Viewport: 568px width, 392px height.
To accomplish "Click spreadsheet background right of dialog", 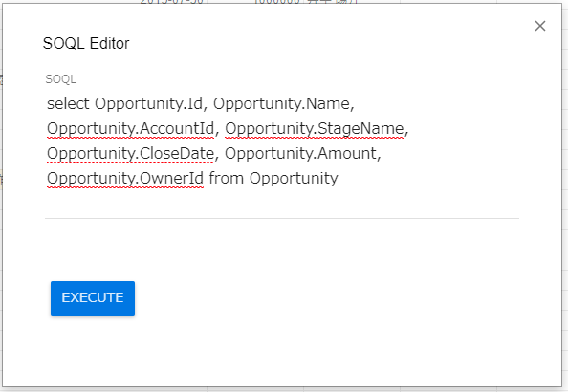I will (565, 196).
